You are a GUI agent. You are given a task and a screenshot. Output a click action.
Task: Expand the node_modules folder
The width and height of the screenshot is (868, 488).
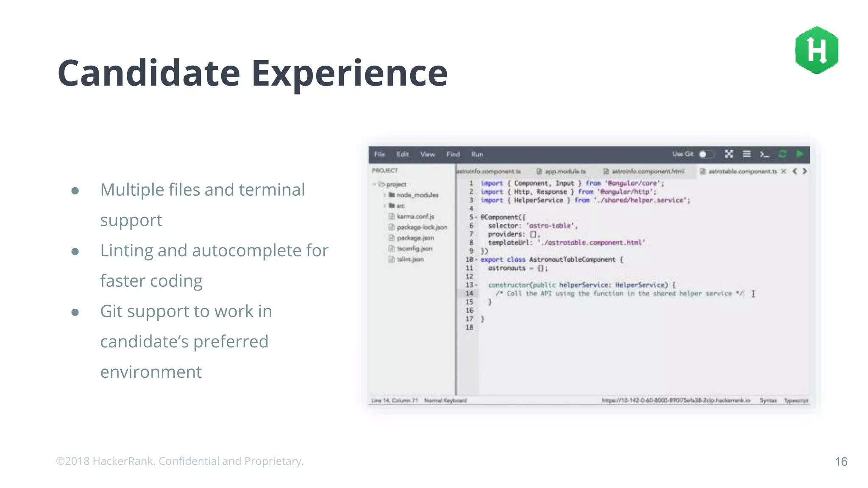click(385, 195)
